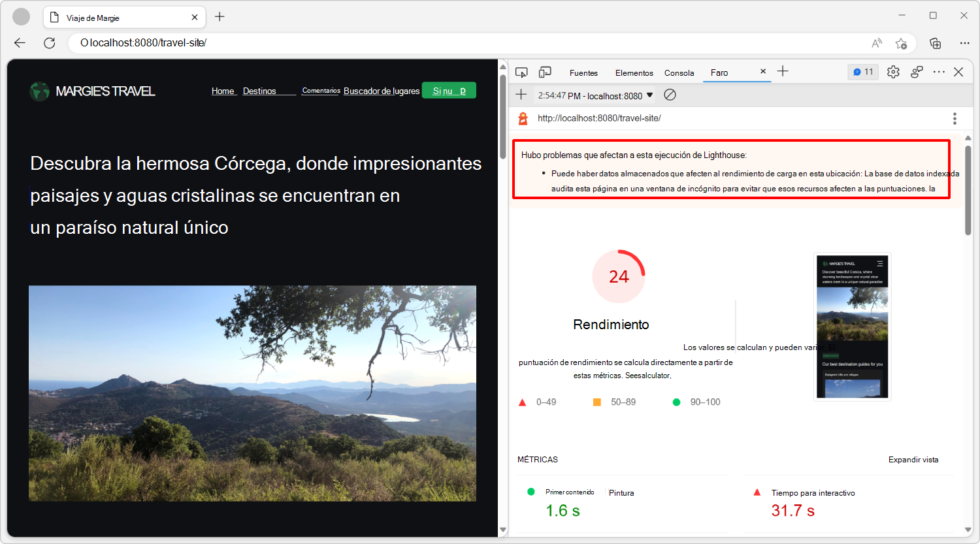Start a new Lighthouse report with the plus icon
Image resolution: width=980 pixels, height=544 pixels.
click(521, 94)
